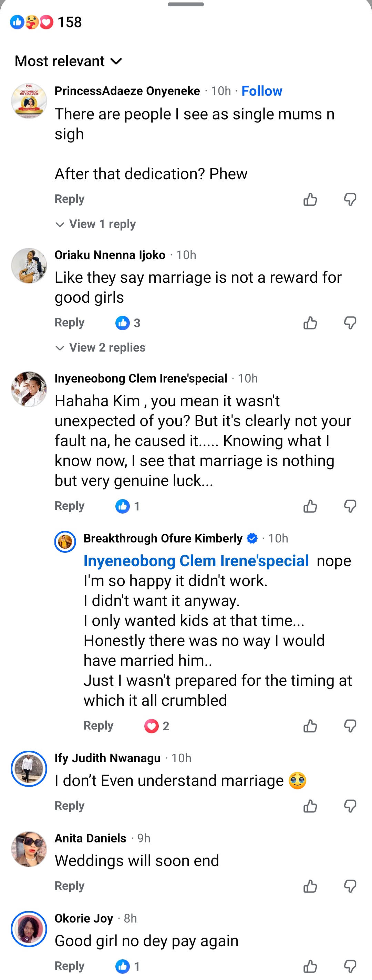This screenshot has height=980, width=372.
Task: Open Okorie Joy's profile picture
Action: point(29,929)
